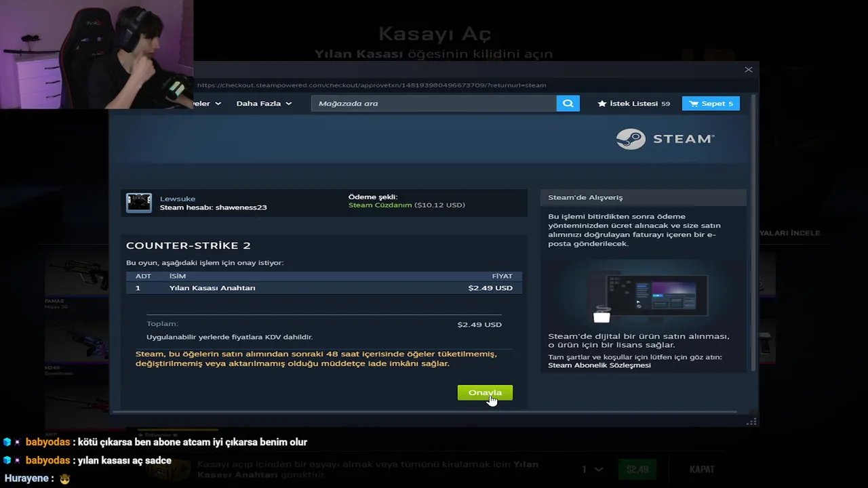Click the green Onayla confirm button
This screenshot has height=488, width=868.
[485, 392]
